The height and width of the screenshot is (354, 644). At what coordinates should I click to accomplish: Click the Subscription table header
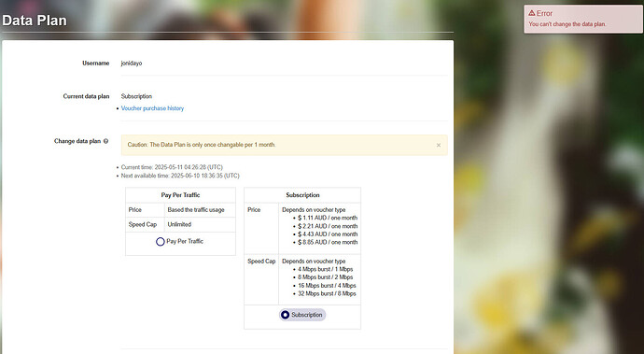tap(302, 195)
